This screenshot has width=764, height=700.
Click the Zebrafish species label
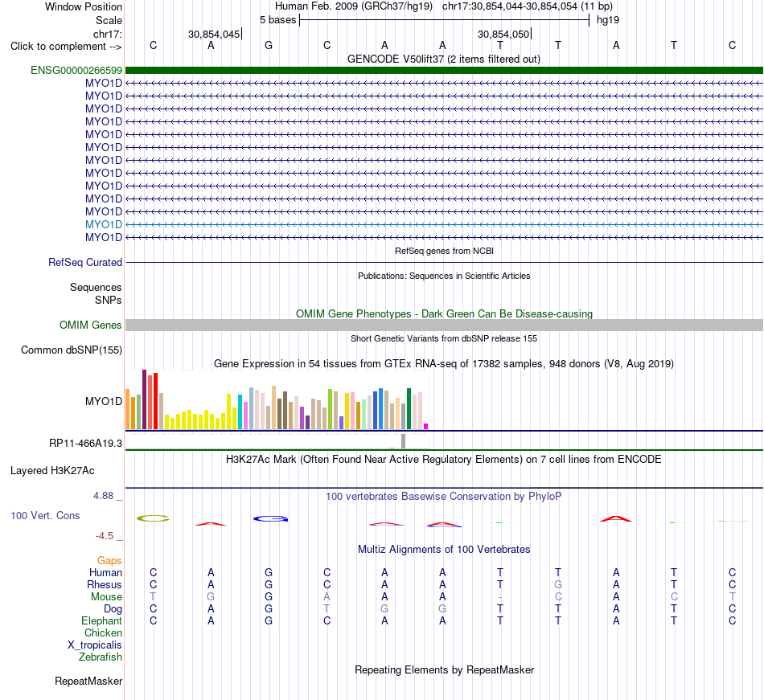click(x=101, y=657)
